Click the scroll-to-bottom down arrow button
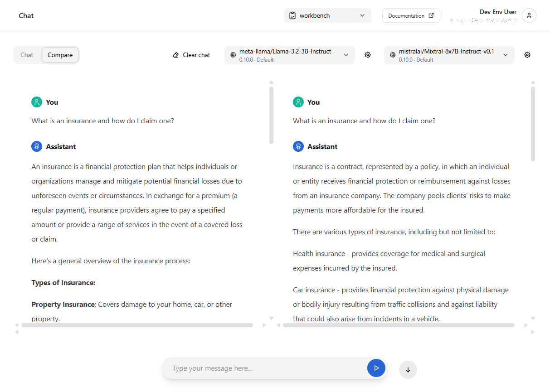 (408, 370)
